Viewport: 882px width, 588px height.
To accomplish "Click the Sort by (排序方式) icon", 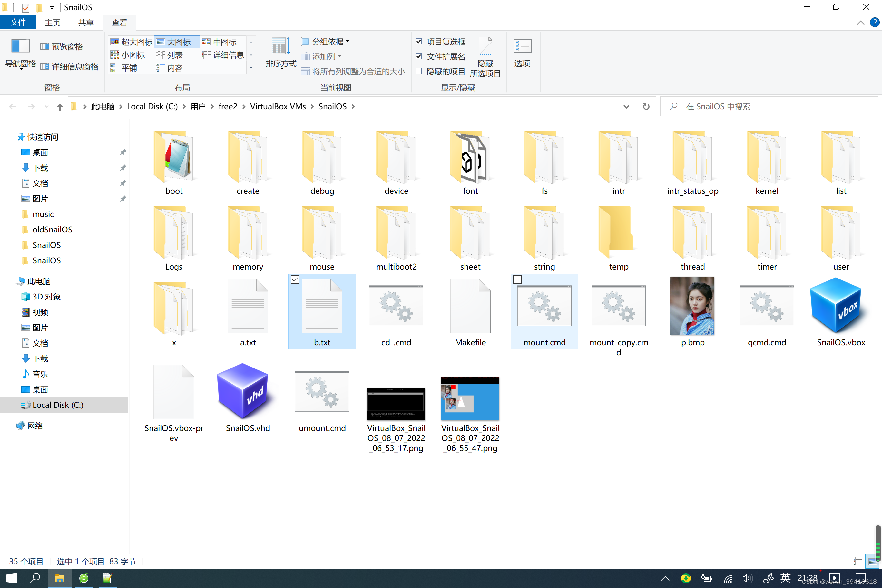I will 280,46.
